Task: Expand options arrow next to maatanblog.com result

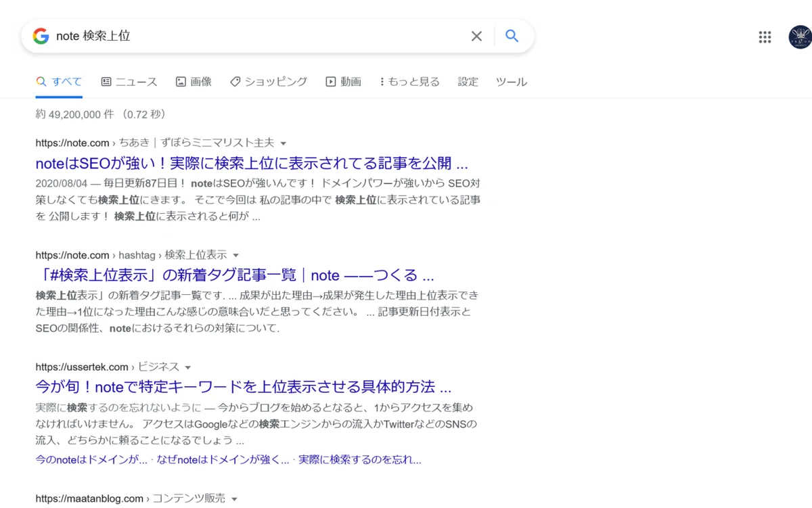Action: click(235, 499)
